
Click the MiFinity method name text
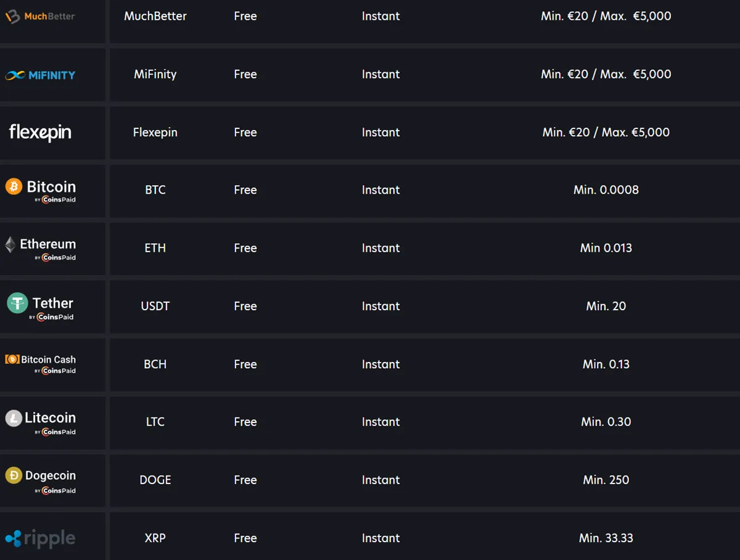[x=155, y=74]
